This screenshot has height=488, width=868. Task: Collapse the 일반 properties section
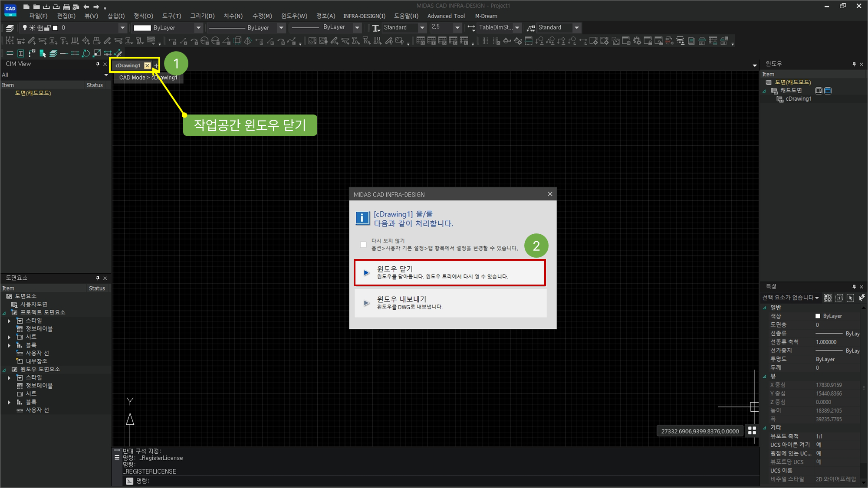tap(765, 308)
